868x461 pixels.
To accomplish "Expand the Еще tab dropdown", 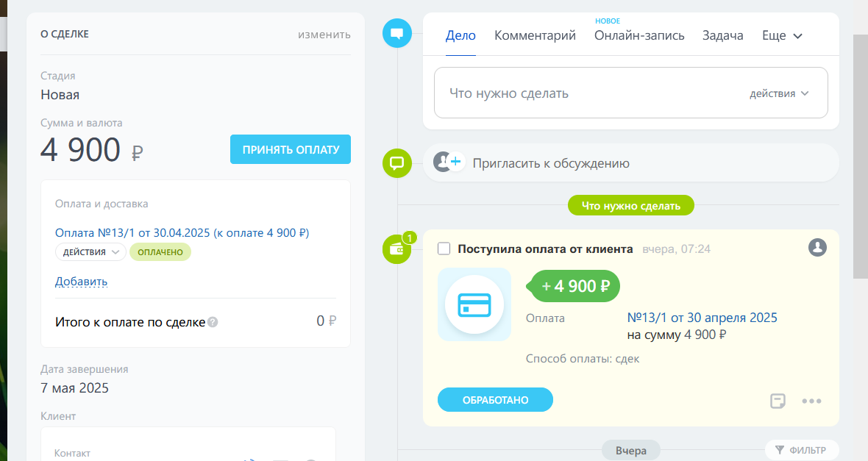I will tap(782, 36).
